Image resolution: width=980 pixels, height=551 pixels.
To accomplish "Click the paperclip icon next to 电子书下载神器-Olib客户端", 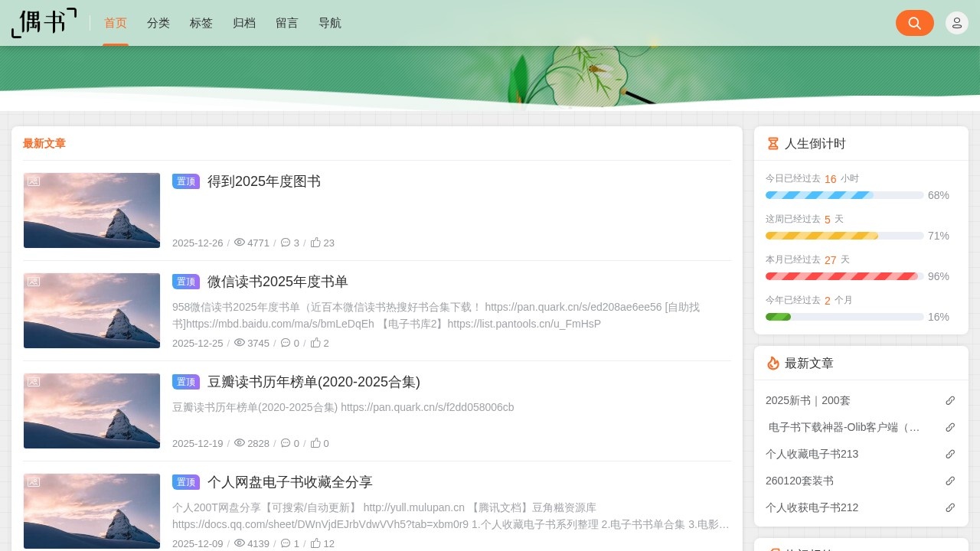I will tap(950, 427).
